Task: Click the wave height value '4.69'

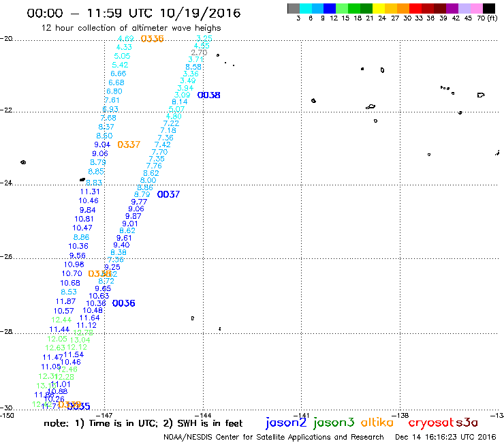Action: pyautogui.click(x=126, y=38)
